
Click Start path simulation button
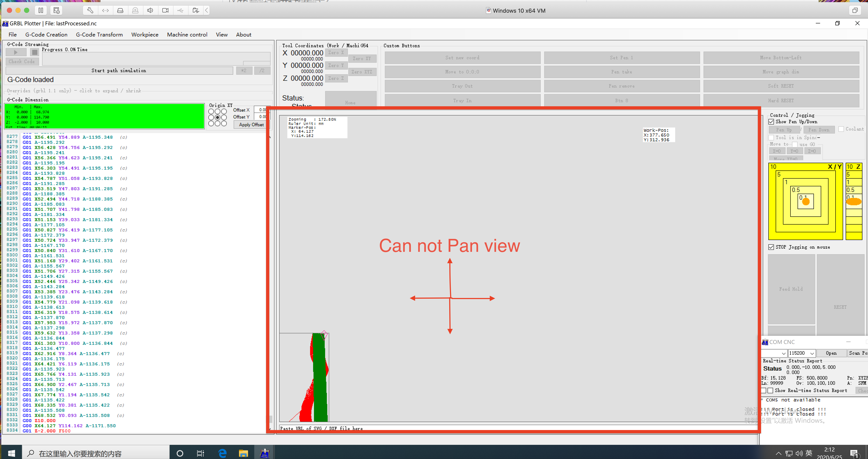point(119,71)
